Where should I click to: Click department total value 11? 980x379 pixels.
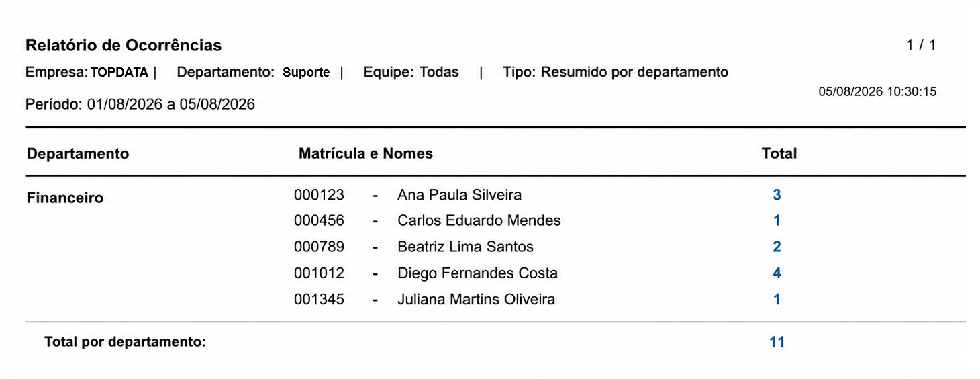click(x=777, y=342)
